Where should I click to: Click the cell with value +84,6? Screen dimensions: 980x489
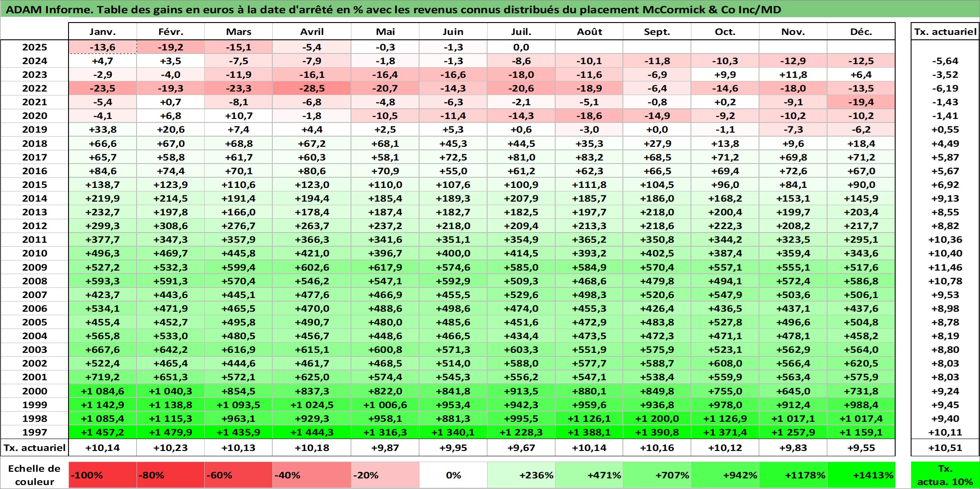[x=103, y=171]
